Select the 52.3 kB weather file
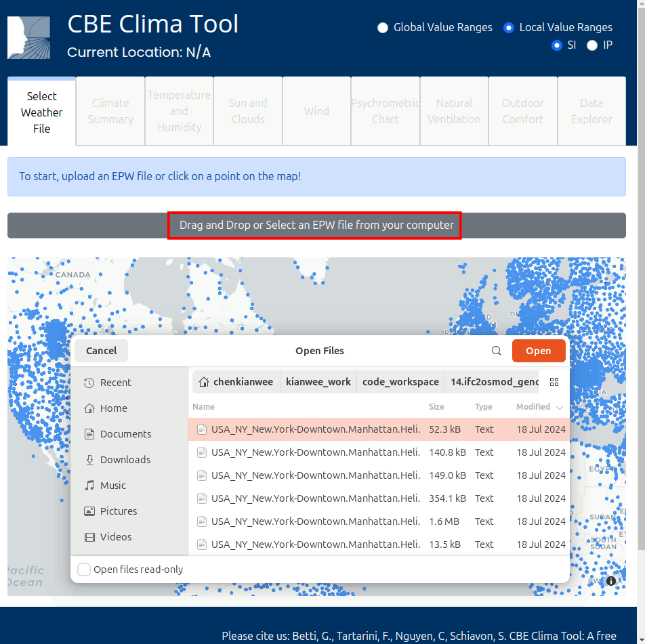 (316, 429)
